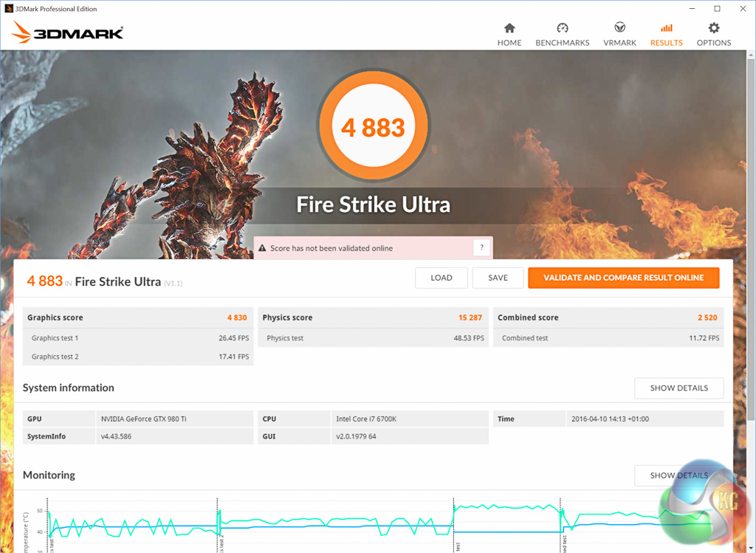This screenshot has height=553, width=756.
Task: Click the 3DMark logo
Action: 67,32
